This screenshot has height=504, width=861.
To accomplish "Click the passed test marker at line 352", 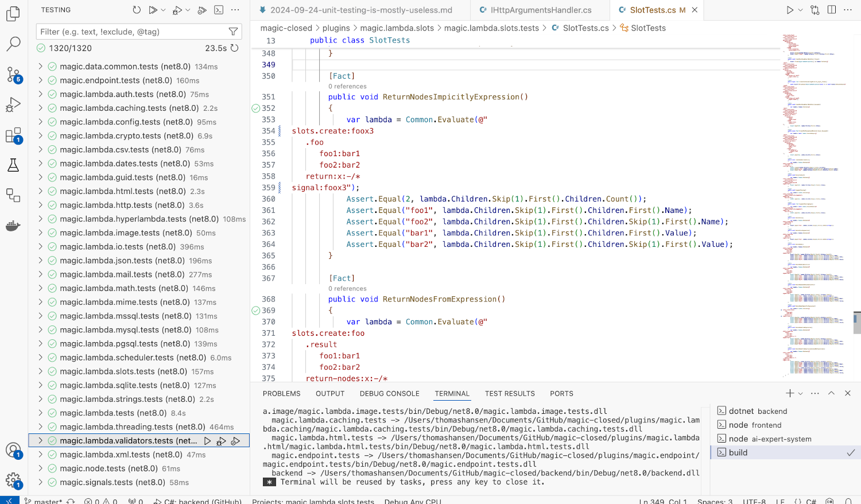I will tap(256, 108).
